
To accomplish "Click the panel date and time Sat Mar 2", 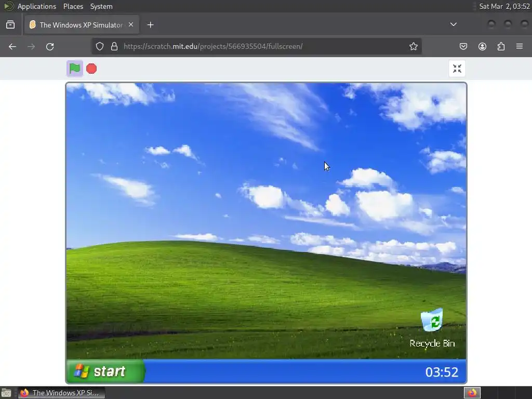I will point(504,6).
